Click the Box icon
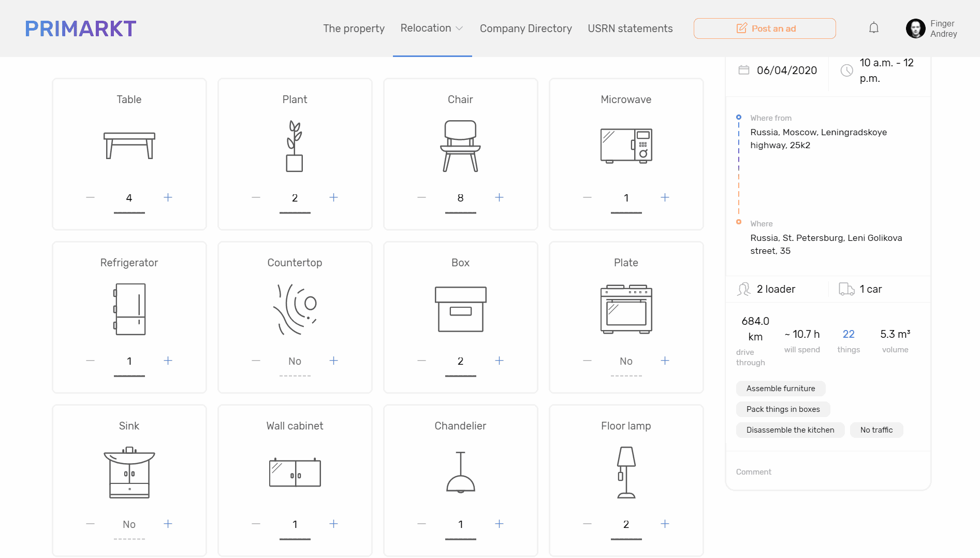The width and height of the screenshot is (980, 558). pos(460,309)
